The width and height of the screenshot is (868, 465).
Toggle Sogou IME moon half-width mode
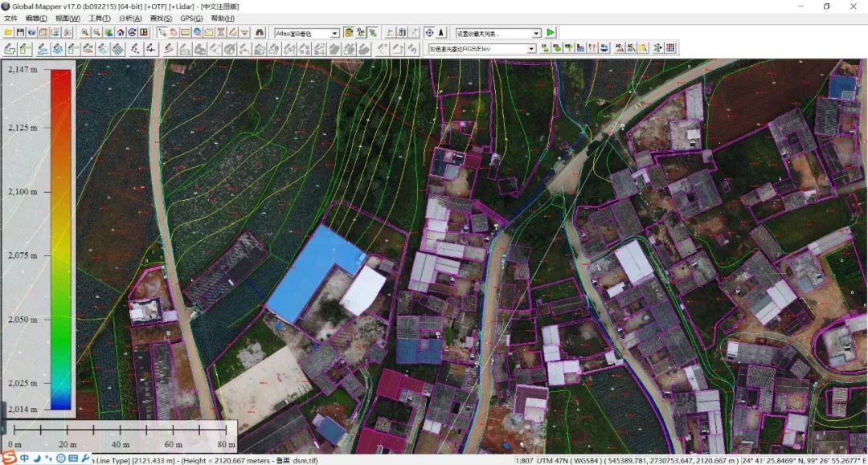coord(37,458)
